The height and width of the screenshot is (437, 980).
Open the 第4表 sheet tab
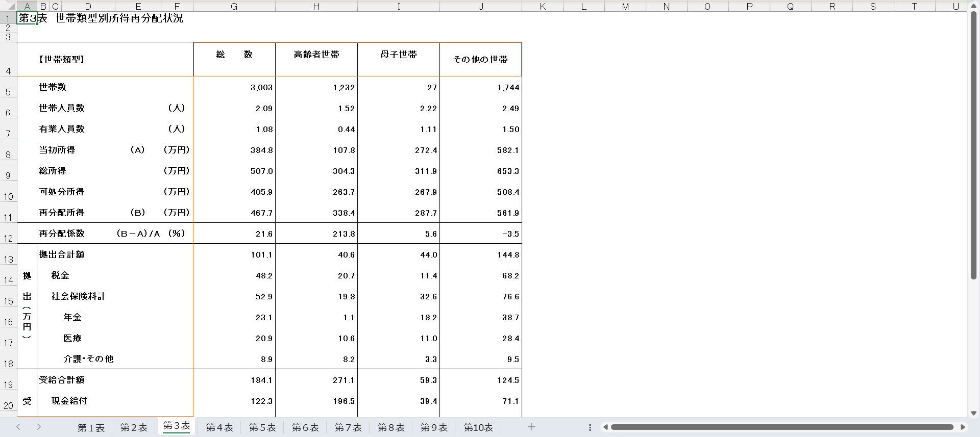coord(219,428)
